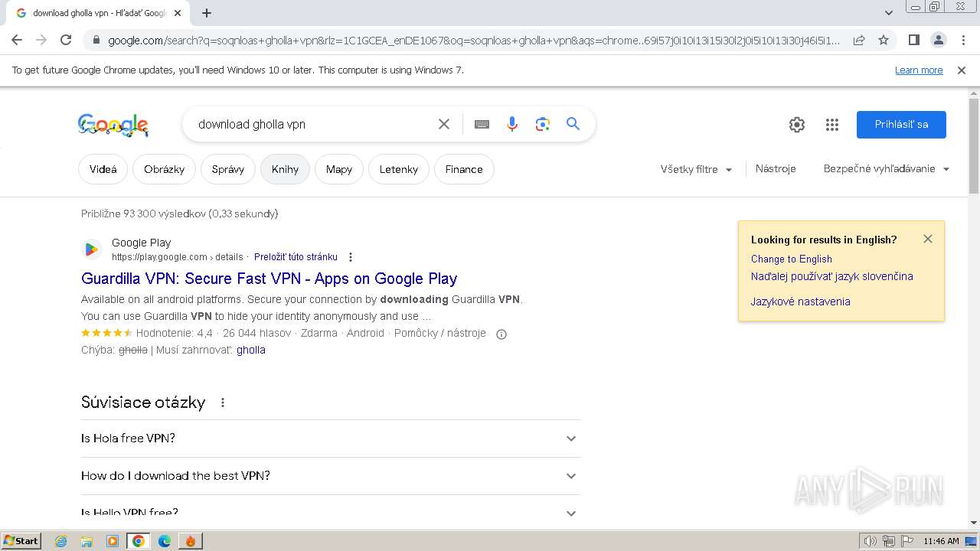This screenshot has height=551, width=980.
Task: Open Bezpečné vyhľadávanie dropdown
Action: [887, 169]
